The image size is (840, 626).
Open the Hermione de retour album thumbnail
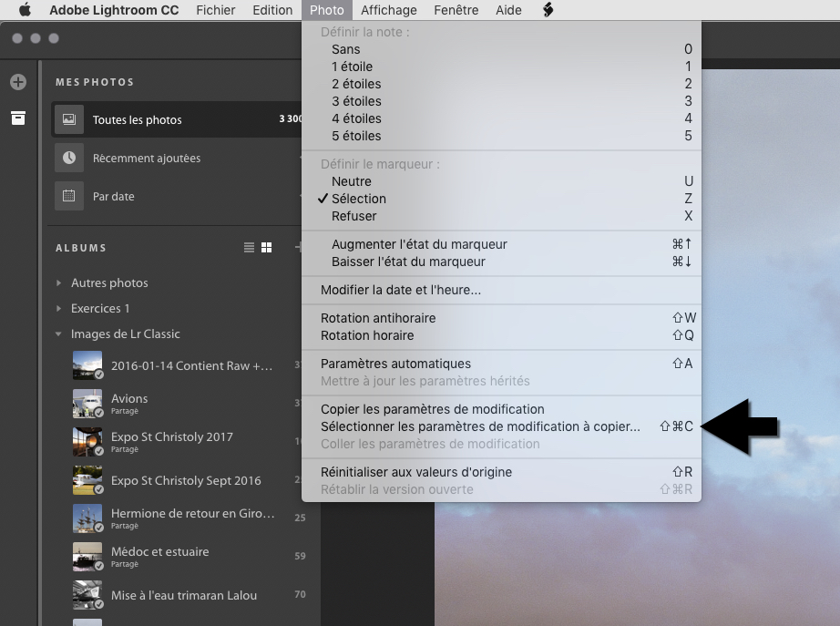coord(87,518)
